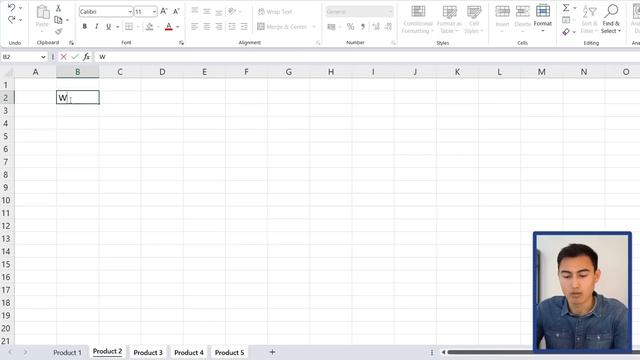Click the Decrease Decimal icon

click(388, 27)
